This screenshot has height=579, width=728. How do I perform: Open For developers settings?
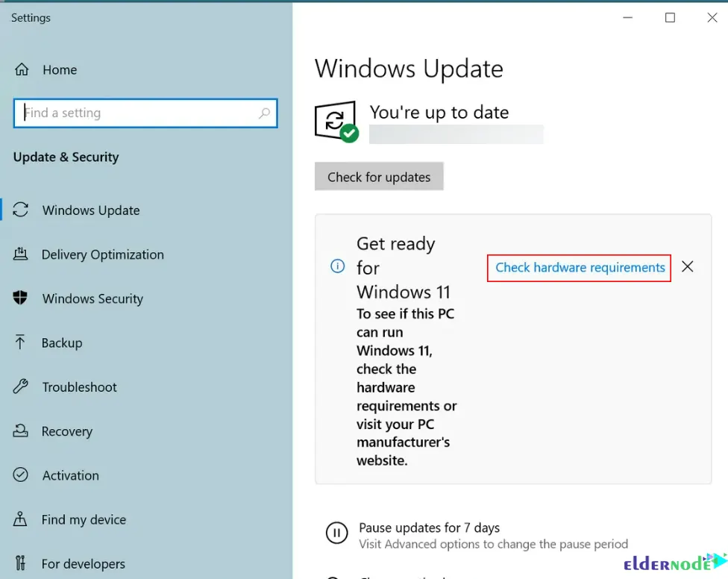(83, 563)
